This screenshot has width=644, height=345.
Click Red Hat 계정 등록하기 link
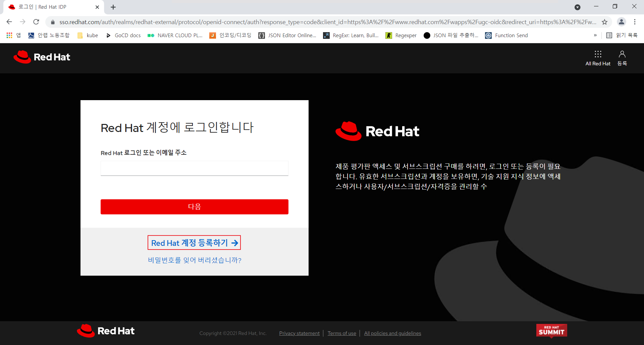pos(194,243)
